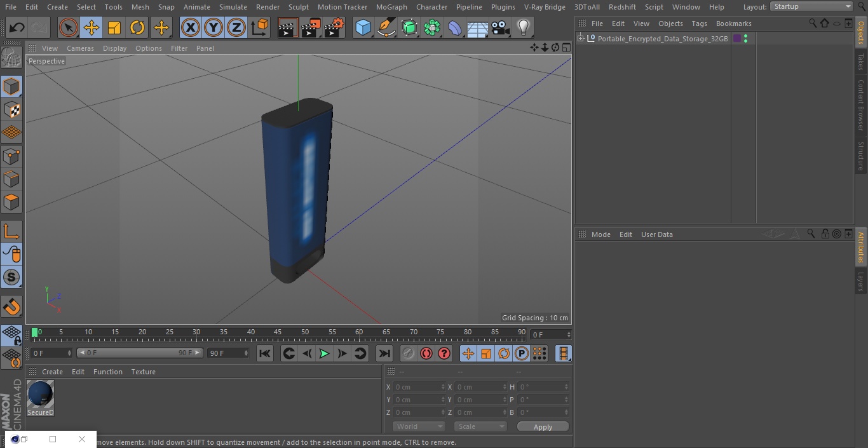Toggle Viewport Solo S icon

(11, 277)
